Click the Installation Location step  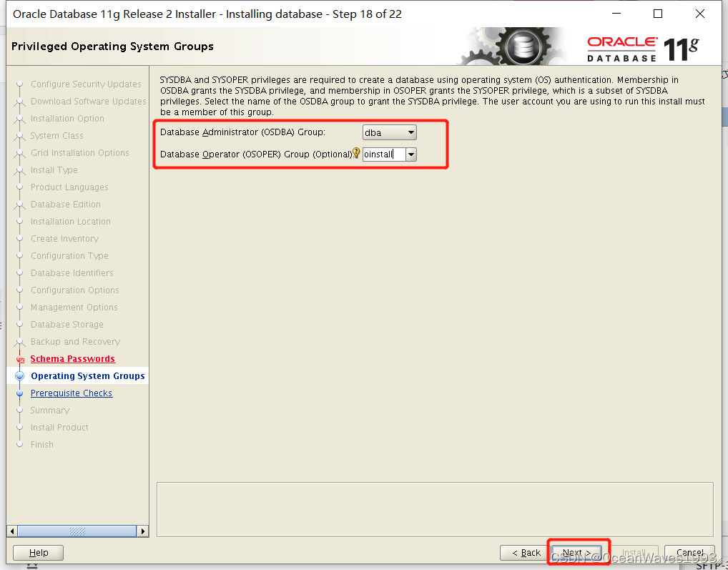pos(71,222)
